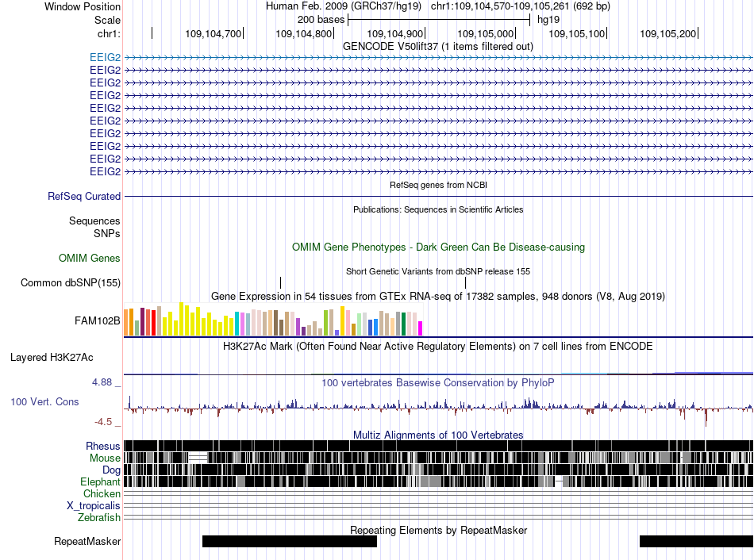The height and width of the screenshot is (560, 754).
Task: Open 100 vertebrates Basewise Conservation title
Action: pyautogui.click(x=438, y=382)
